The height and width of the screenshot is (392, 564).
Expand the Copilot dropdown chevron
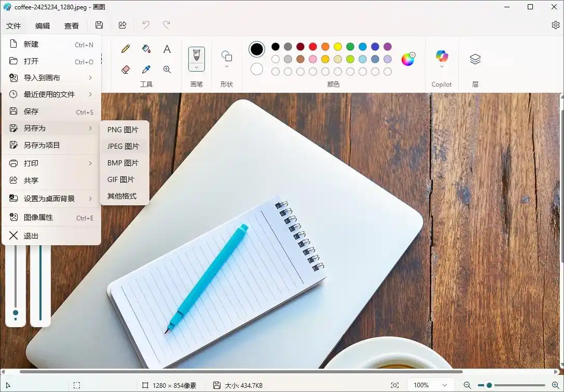[x=442, y=66]
